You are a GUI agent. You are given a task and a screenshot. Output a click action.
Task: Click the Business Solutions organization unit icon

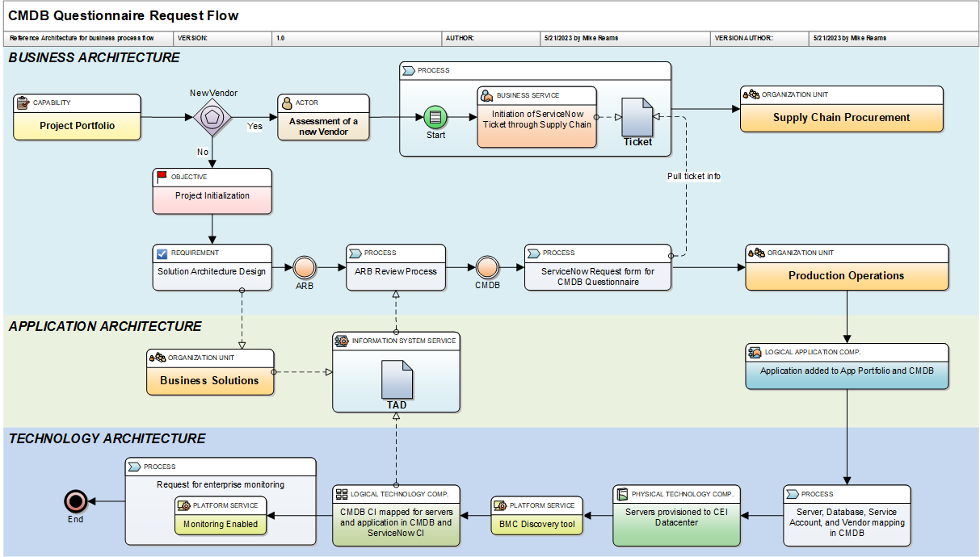(x=157, y=358)
